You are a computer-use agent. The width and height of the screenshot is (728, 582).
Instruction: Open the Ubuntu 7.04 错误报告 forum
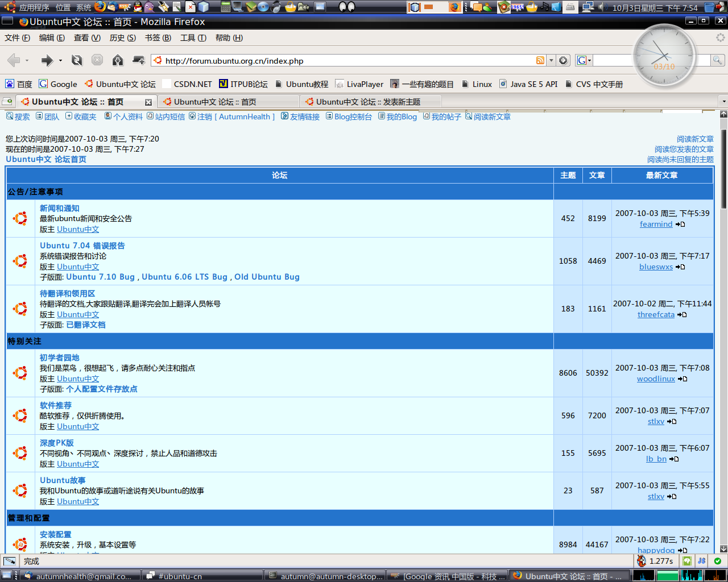(82, 246)
